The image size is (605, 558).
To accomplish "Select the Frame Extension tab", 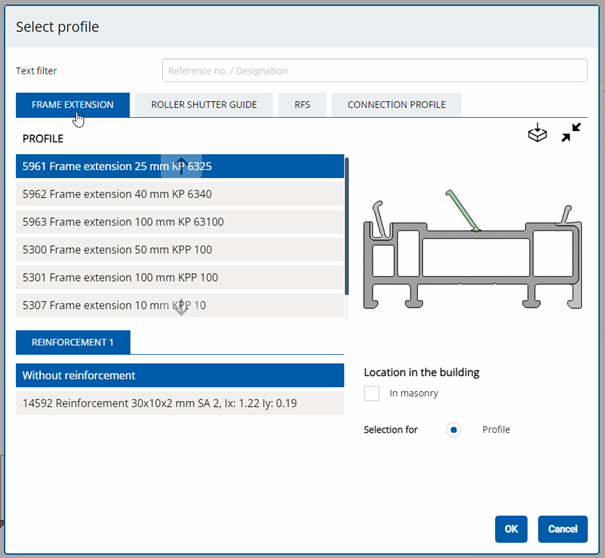I will [x=72, y=105].
